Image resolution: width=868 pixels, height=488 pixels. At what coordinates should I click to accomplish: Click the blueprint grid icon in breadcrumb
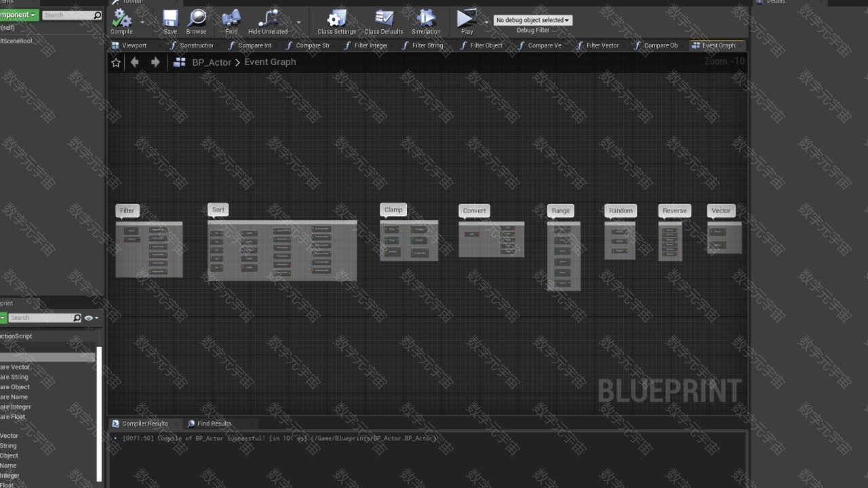[x=180, y=62]
